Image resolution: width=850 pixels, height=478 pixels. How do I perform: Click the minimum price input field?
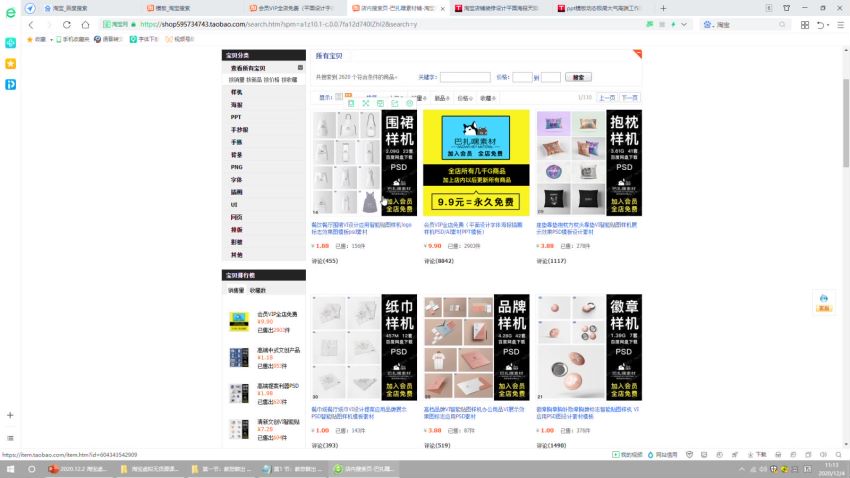coord(522,77)
